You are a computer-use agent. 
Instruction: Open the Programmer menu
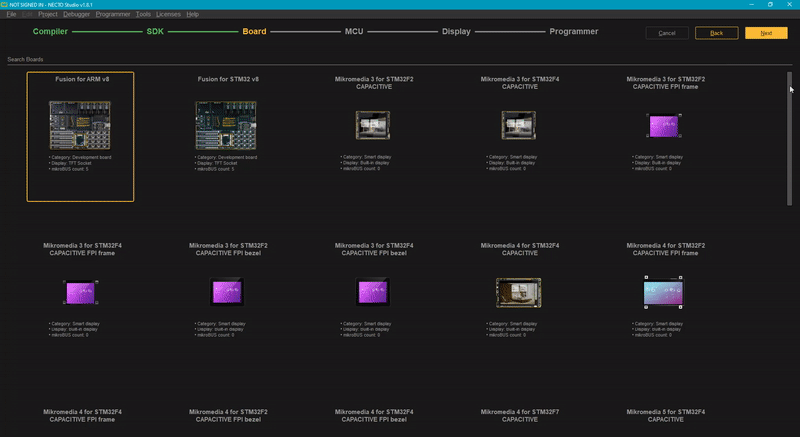tap(113, 14)
